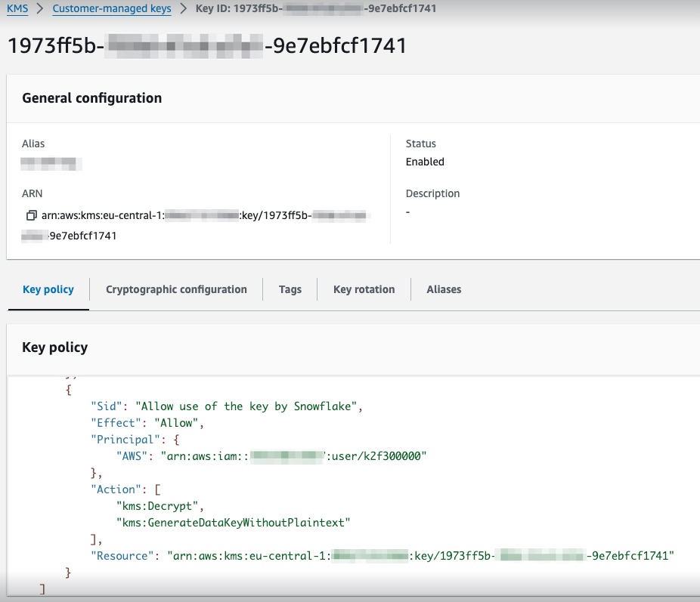Click the Key ID breadcrumb text

click(x=316, y=8)
